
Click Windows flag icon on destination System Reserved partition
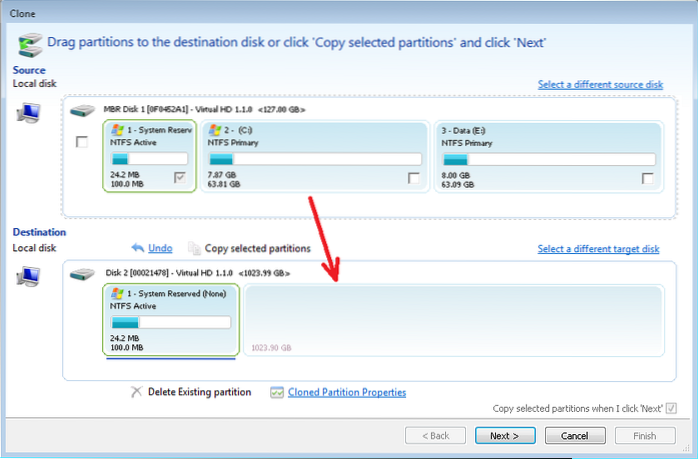tap(117, 293)
